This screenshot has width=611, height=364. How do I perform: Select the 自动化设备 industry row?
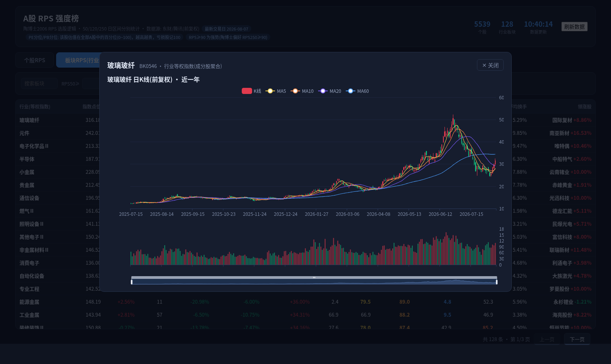[x=305, y=276]
